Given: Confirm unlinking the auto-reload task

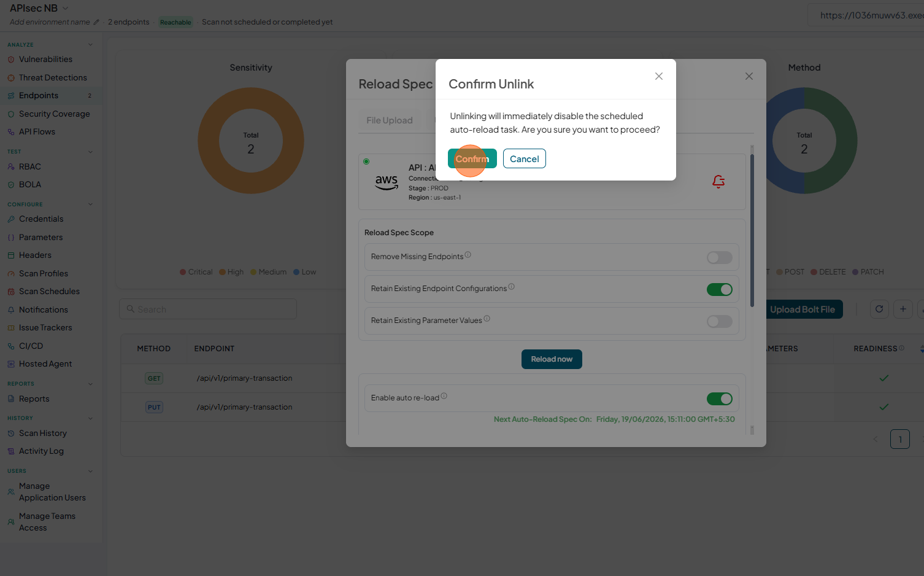Looking at the screenshot, I should coord(472,158).
